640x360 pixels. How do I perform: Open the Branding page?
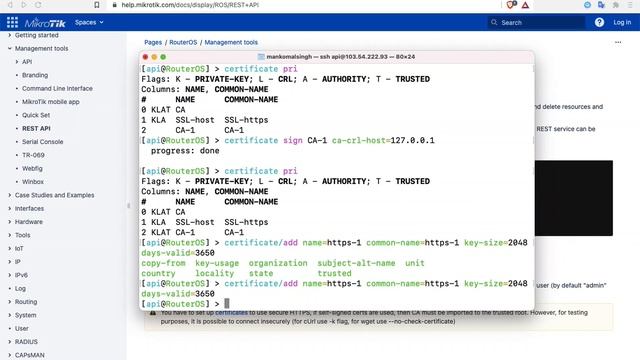coord(35,75)
